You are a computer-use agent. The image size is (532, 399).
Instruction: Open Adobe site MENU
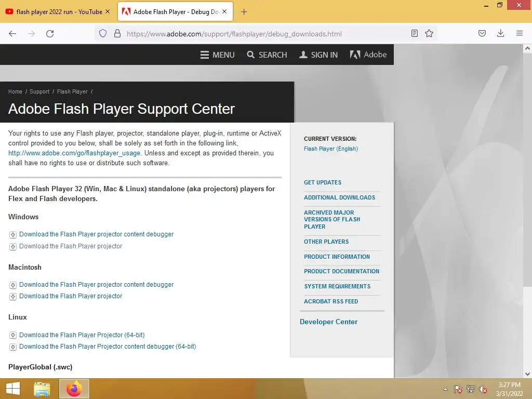(218, 55)
